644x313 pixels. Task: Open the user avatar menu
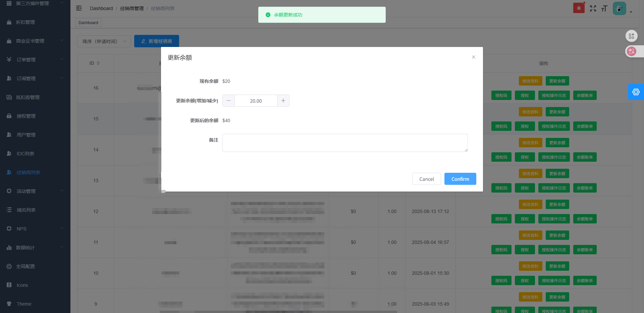[x=620, y=8]
